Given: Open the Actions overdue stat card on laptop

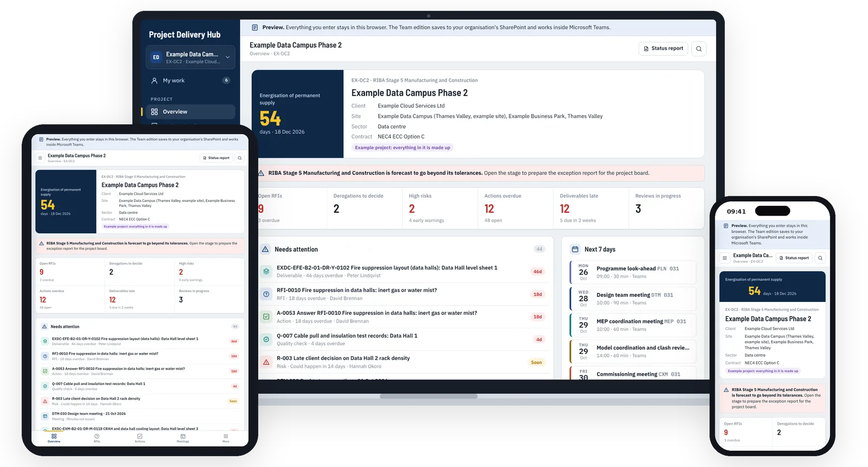Looking at the screenshot, I should coord(515,209).
